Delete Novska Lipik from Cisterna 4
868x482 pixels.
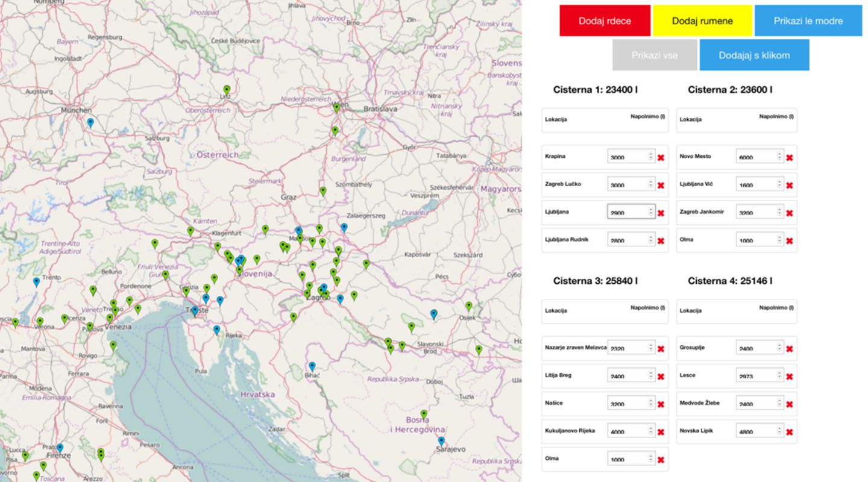[x=789, y=432]
